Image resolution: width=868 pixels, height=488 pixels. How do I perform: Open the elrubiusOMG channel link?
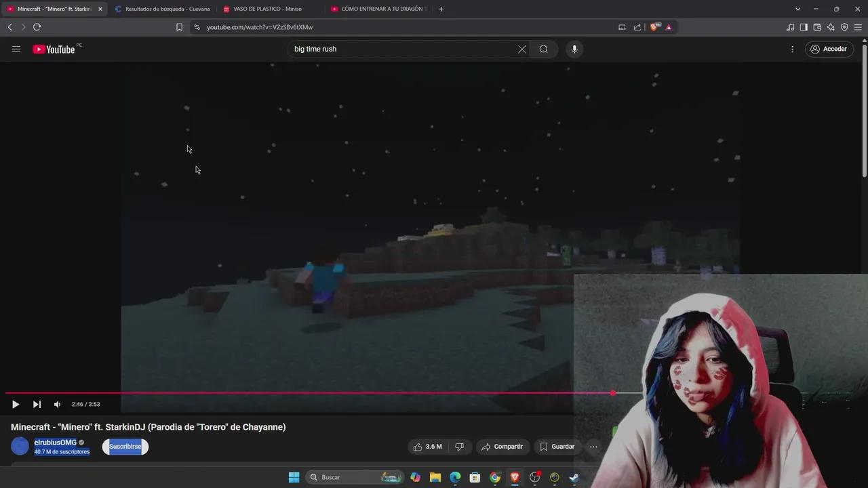(x=56, y=443)
